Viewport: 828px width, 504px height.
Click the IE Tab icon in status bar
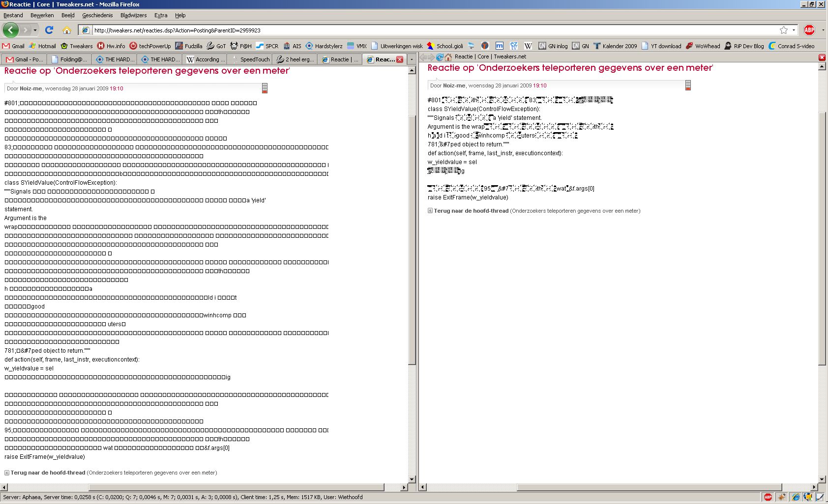point(796,497)
